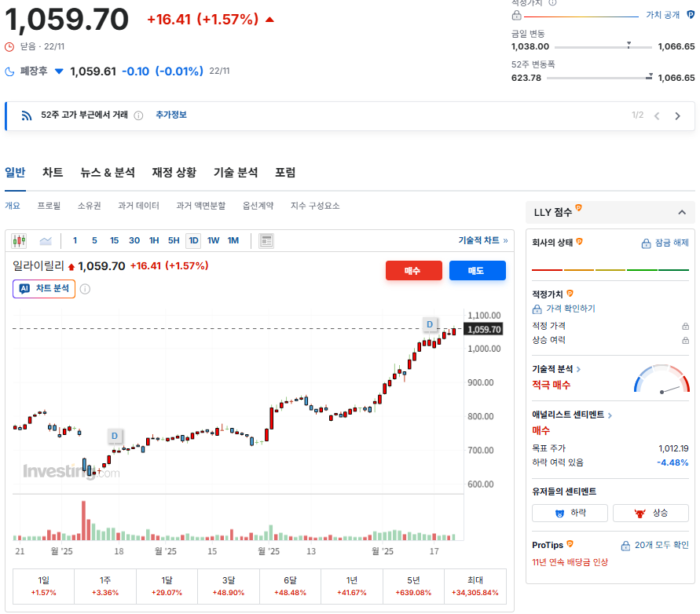
Task: Select the 최대 performance period cell
Action: click(x=475, y=587)
